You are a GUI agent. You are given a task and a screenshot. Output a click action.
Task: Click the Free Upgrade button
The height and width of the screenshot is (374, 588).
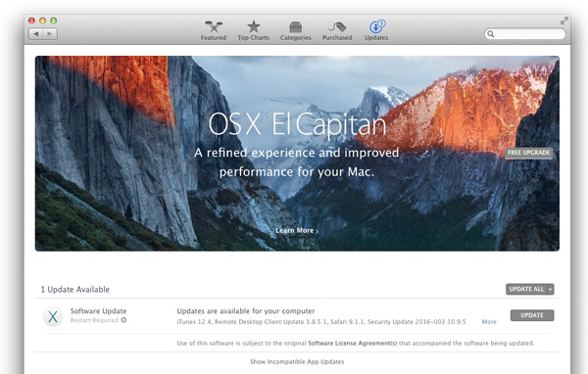point(529,153)
